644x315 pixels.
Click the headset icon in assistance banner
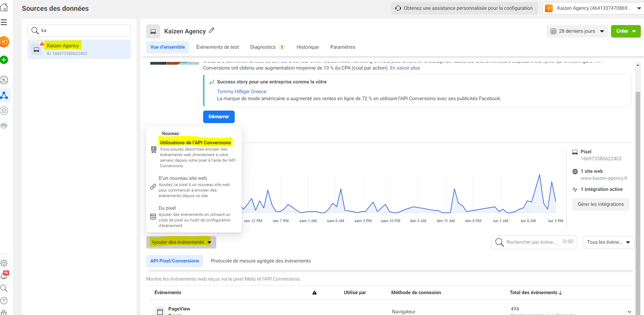398,8
